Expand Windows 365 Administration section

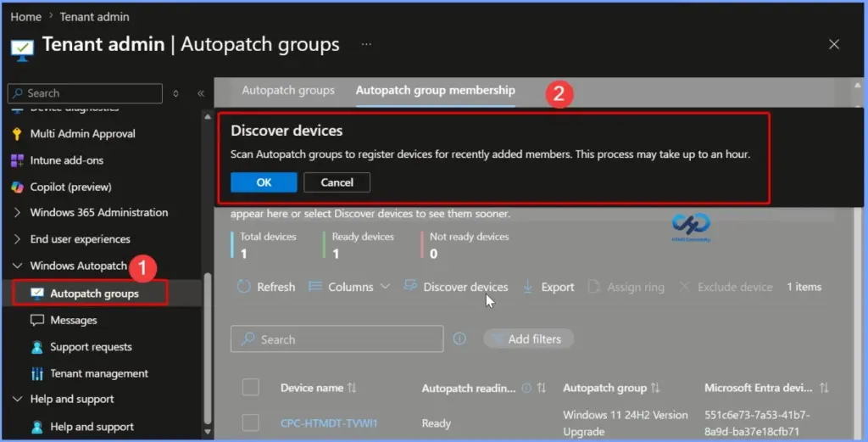[x=17, y=213]
